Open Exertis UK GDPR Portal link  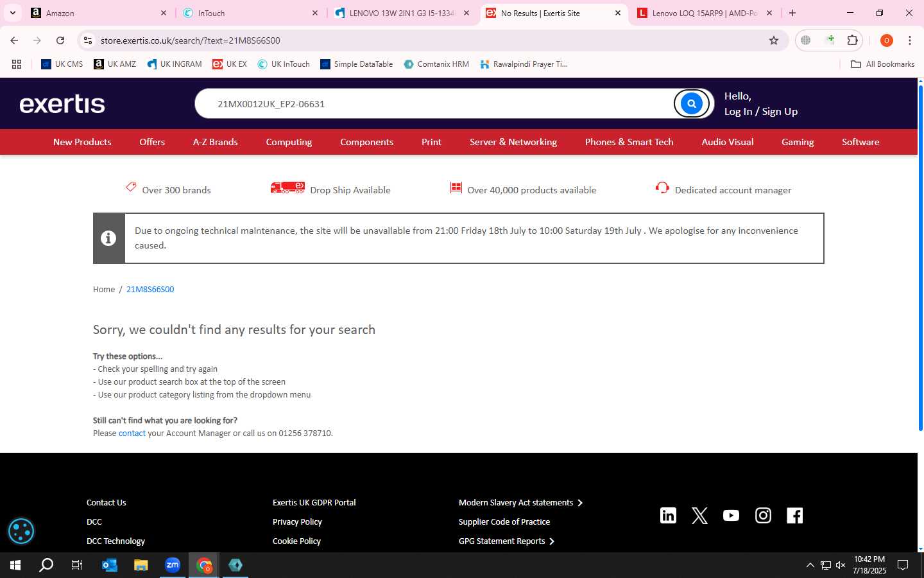(x=314, y=503)
